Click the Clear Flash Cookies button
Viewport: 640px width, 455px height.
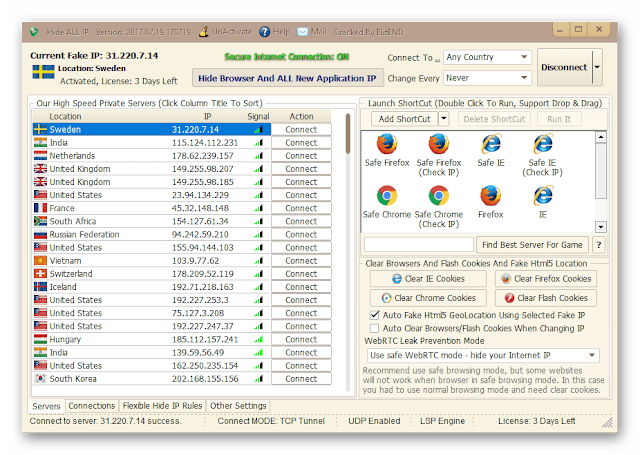tap(546, 298)
